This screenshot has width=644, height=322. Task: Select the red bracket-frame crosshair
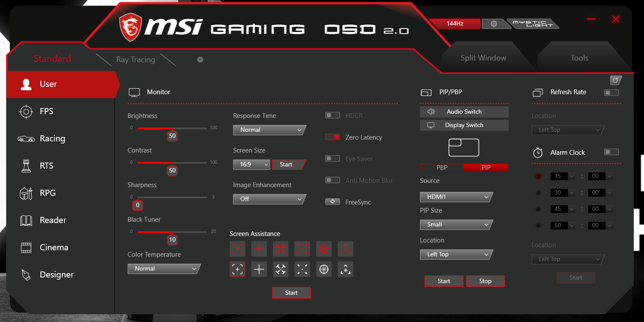click(x=237, y=249)
